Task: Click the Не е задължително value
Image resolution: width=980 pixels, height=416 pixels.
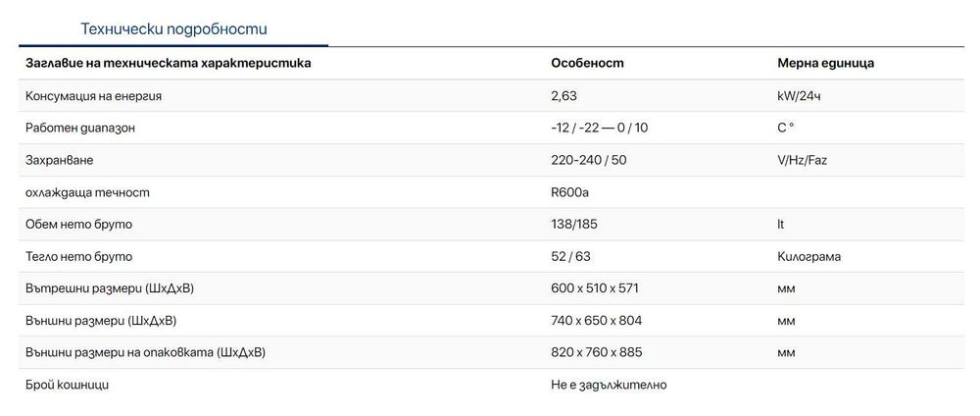Action: tap(609, 386)
